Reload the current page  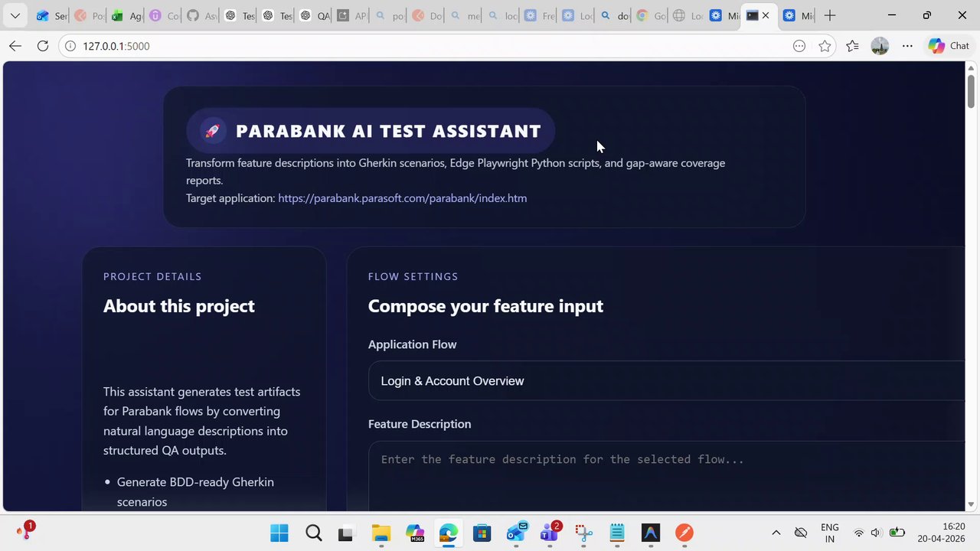(x=43, y=46)
